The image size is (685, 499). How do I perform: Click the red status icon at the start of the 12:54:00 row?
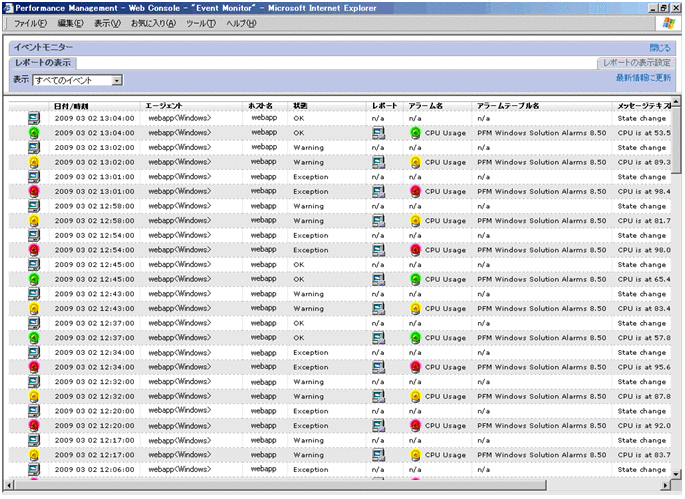tap(34, 250)
